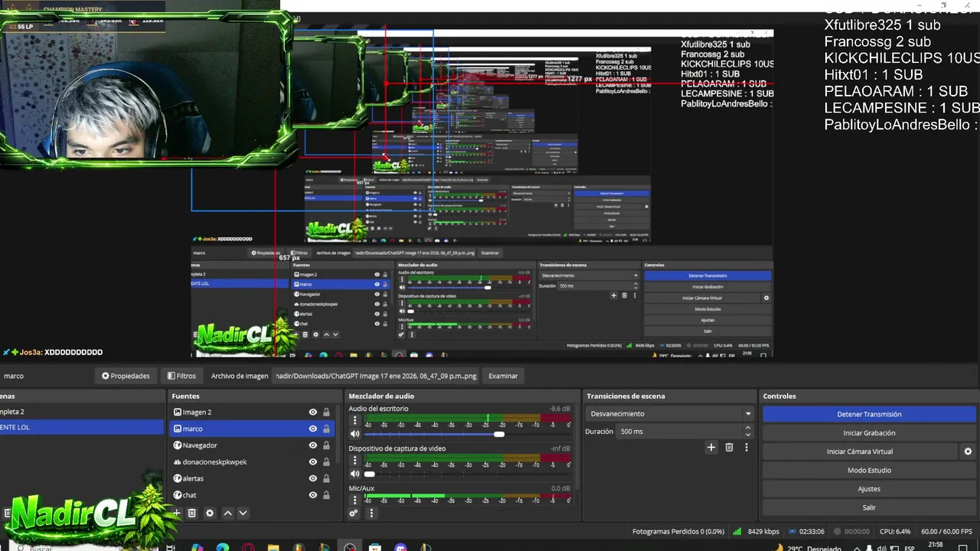Click the Audio del escritorio volume slider
Viewport: 980px width, 551px height.
(x=467, y=434)
